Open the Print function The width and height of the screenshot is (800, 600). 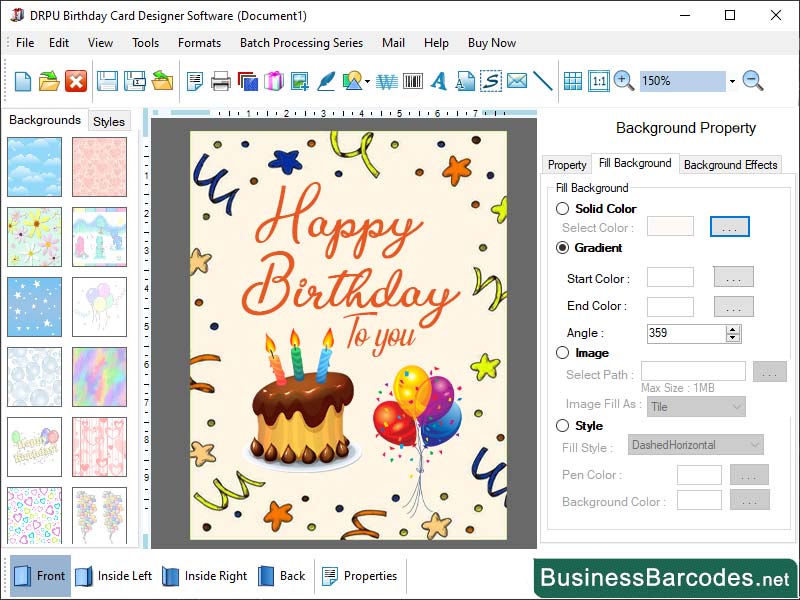(x=219, y=83)
